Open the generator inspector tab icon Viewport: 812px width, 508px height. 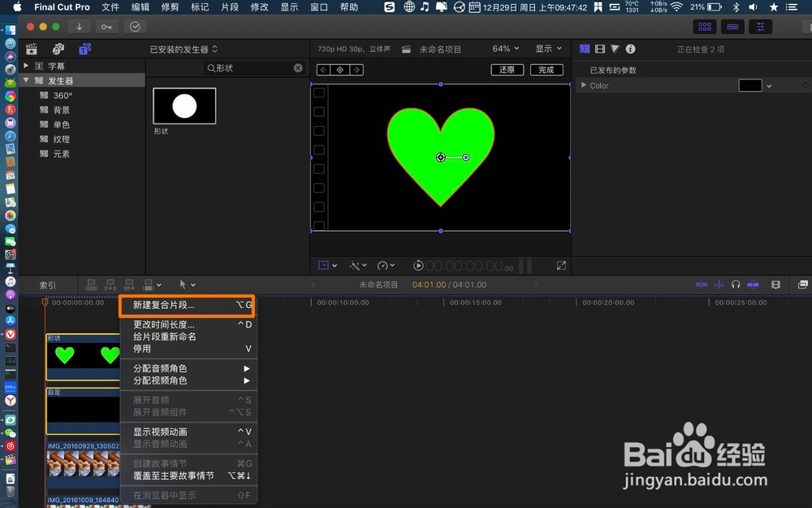pos(585,49)
